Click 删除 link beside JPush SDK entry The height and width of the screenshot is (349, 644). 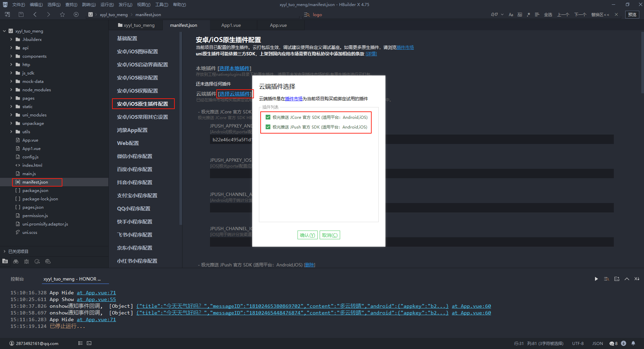[x=310, y=265]
